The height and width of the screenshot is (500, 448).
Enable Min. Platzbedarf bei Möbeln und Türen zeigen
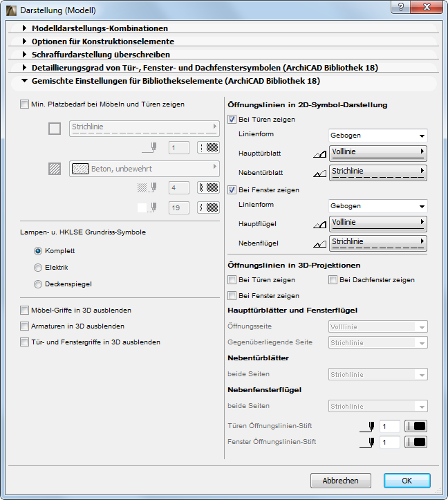pyautogui.click(x=24, y=104)
